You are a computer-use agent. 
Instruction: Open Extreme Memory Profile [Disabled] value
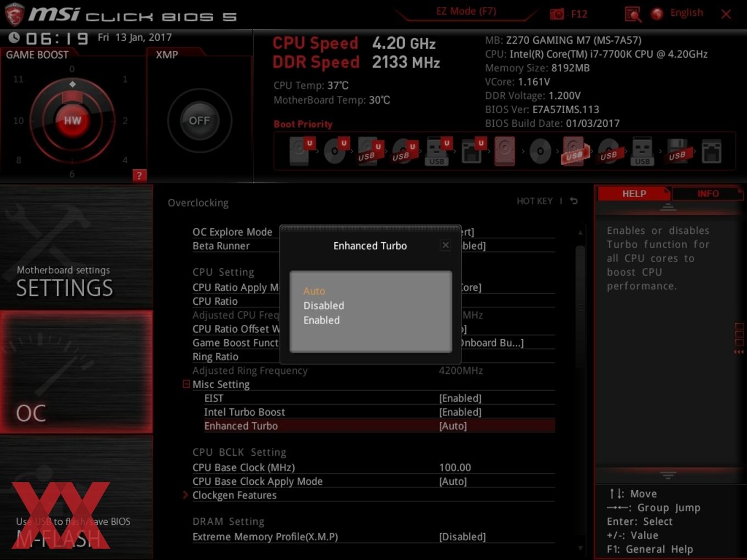[x=462, y=536]
